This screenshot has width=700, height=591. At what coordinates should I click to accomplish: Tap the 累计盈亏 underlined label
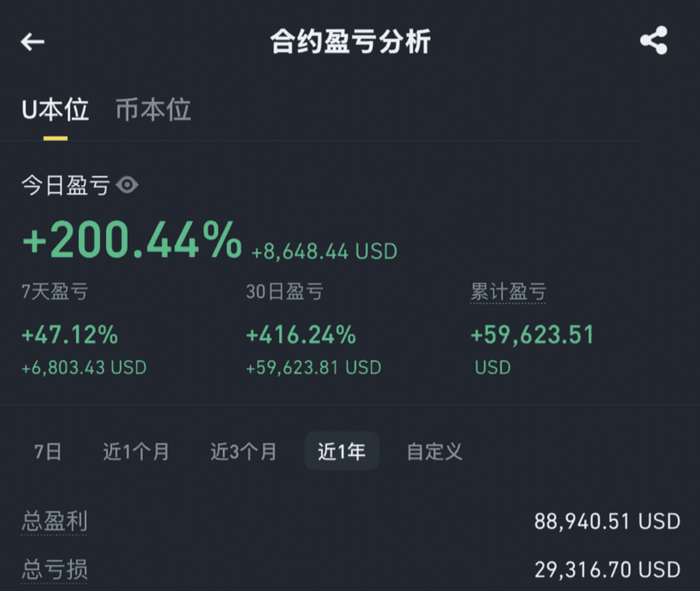[508, 292]
